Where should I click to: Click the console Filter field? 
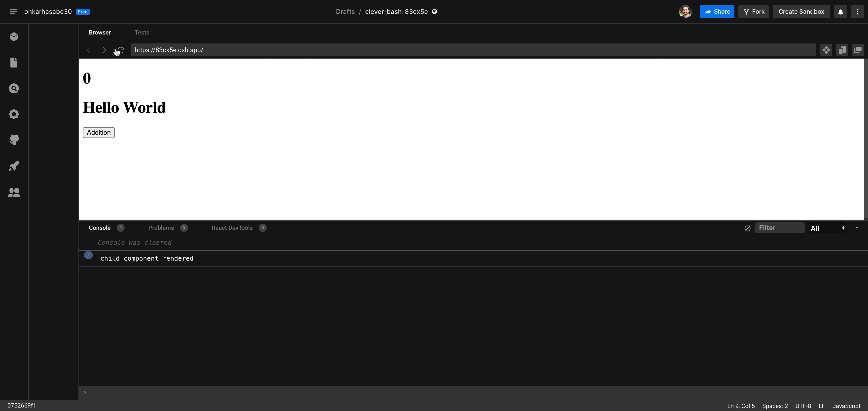pyautogui.click(x=779, y=228)
